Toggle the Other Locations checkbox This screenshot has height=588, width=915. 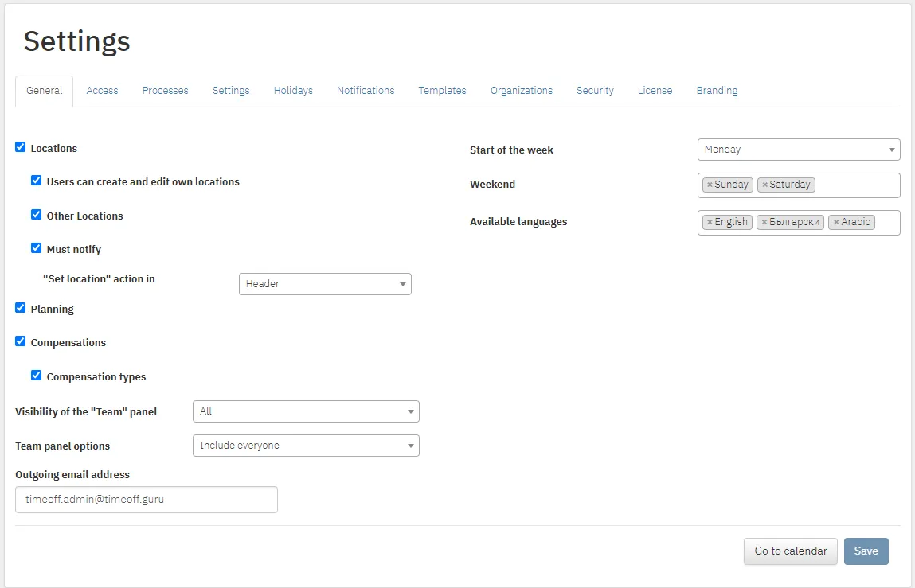(36, 215)
